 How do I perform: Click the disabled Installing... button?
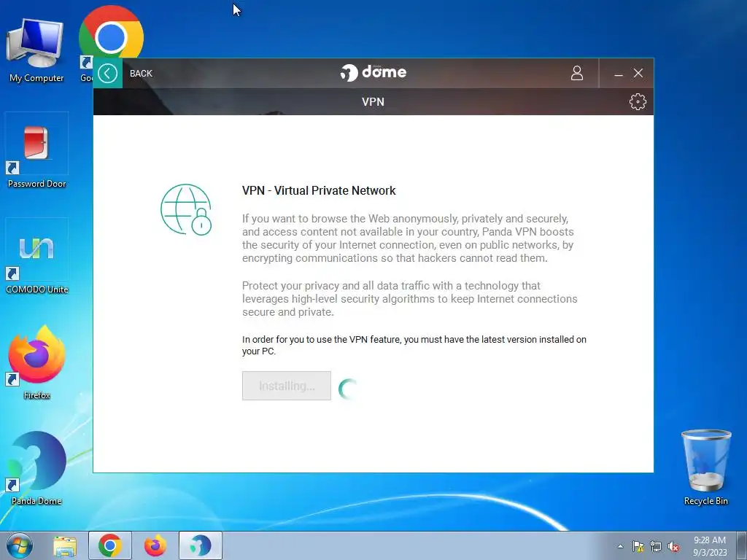pyautogui.click(x=286, y=386)
